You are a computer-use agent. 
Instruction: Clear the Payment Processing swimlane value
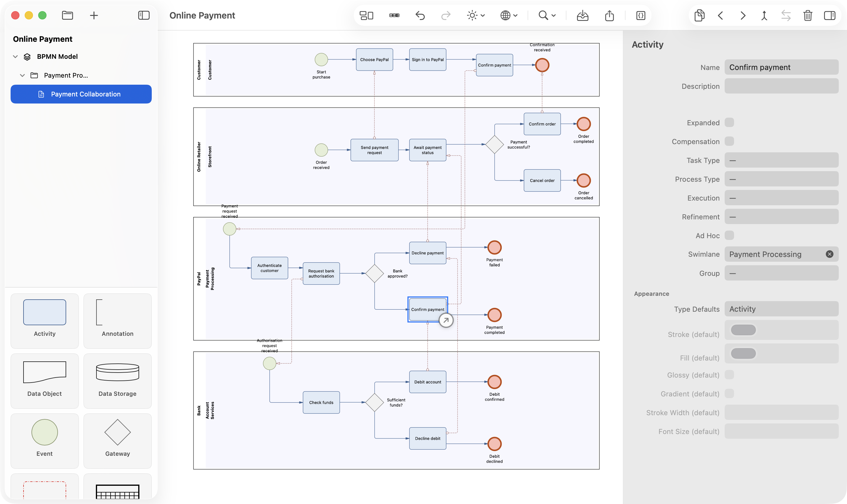[829, 254]
